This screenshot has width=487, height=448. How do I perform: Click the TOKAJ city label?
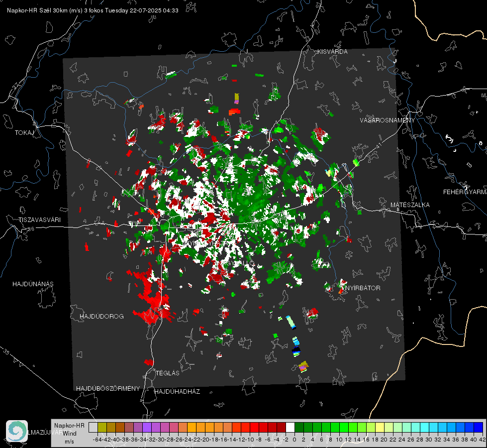coord(24,133)
